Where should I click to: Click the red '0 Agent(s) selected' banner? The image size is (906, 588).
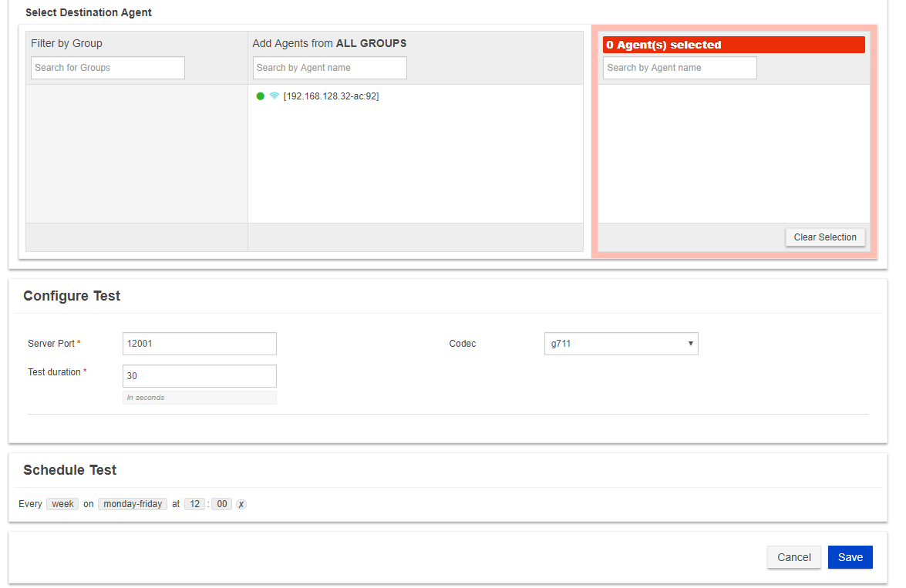click(733, 45)
